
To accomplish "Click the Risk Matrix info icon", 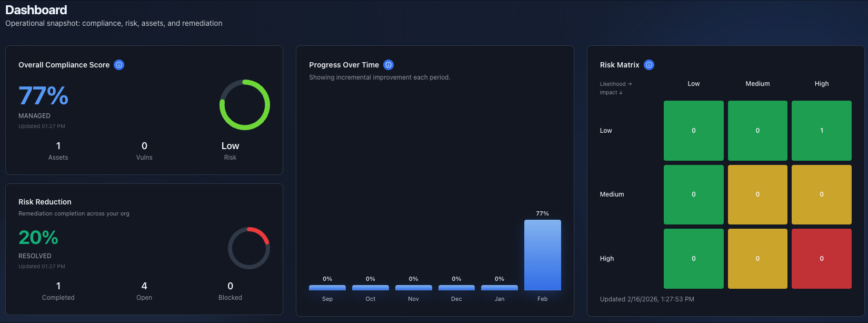I will 649,65.
